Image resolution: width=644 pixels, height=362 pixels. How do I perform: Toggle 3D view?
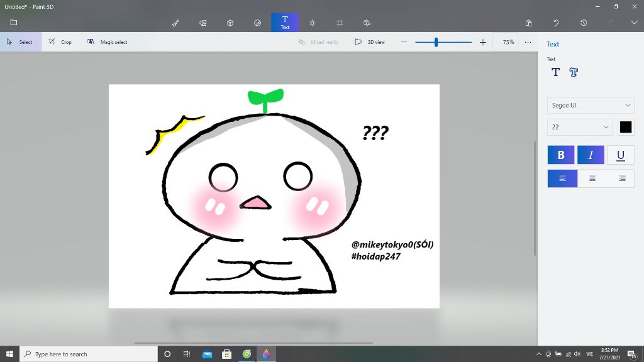pos(370,42)
